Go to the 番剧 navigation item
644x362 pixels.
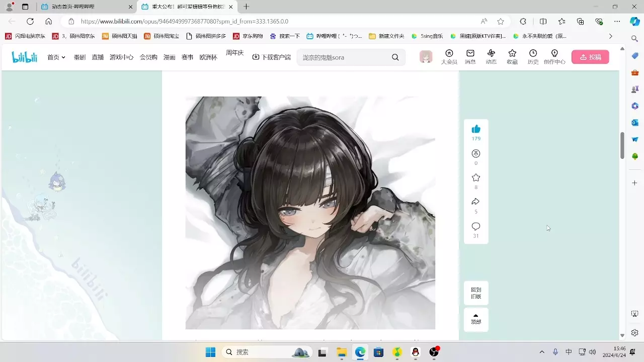pyautogui.click(x=79, y=57)
